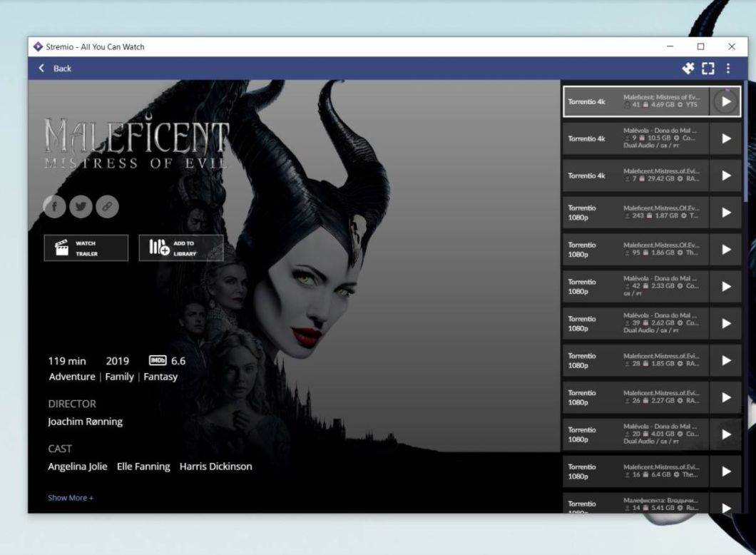The height and width of the screenshot is (555, 756).
Task: Click the stream list scrollbar
Action: click(x=745, y=142)
